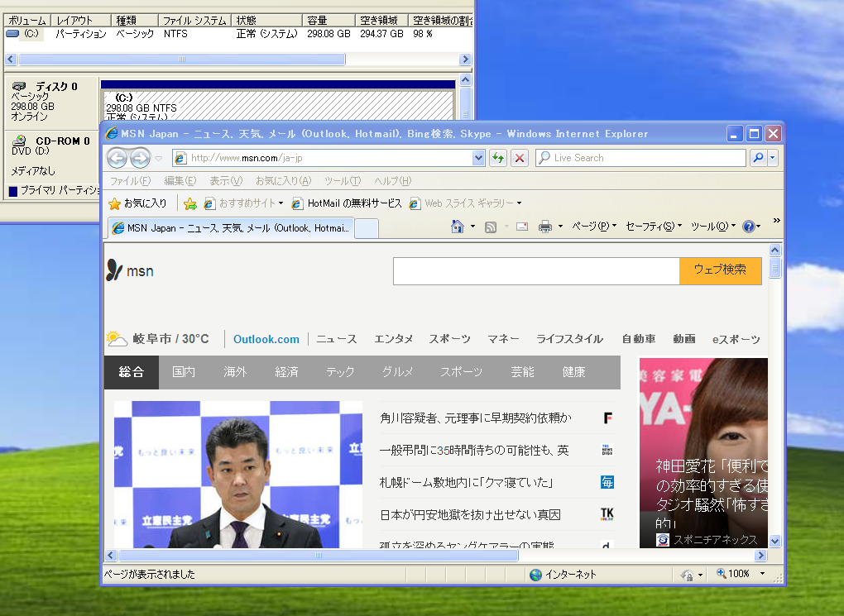The height and width of the screenshot is (616, 844).
Task: Click the Stop loading red X icon
Action: point(520,158)
